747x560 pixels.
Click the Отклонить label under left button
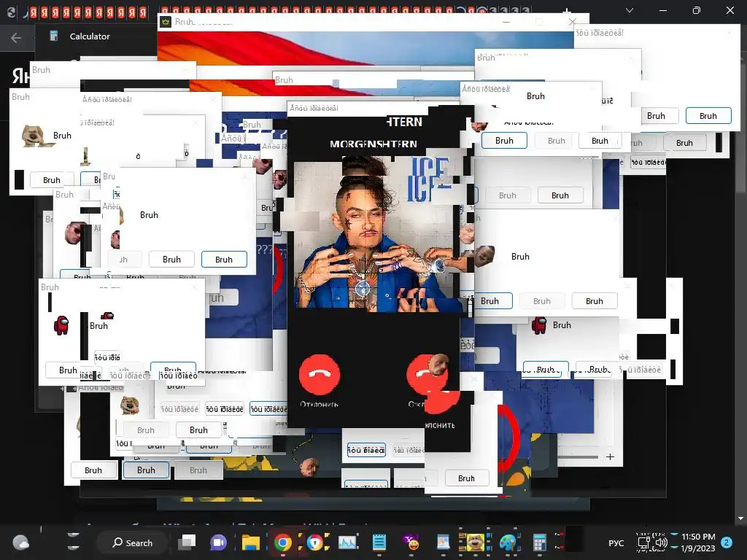pyautogui.click(x=320, y=404)
